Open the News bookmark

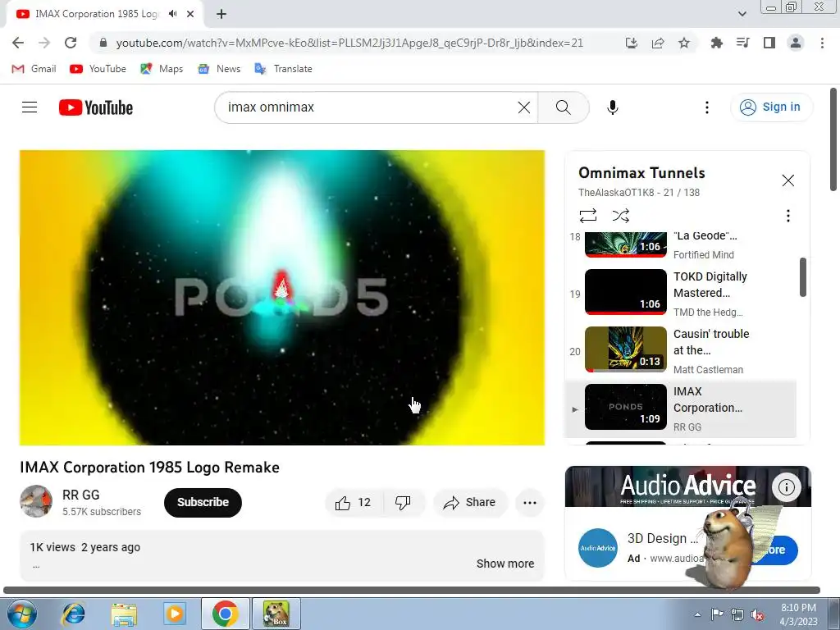pyautogui.click(x=219, y=69)
